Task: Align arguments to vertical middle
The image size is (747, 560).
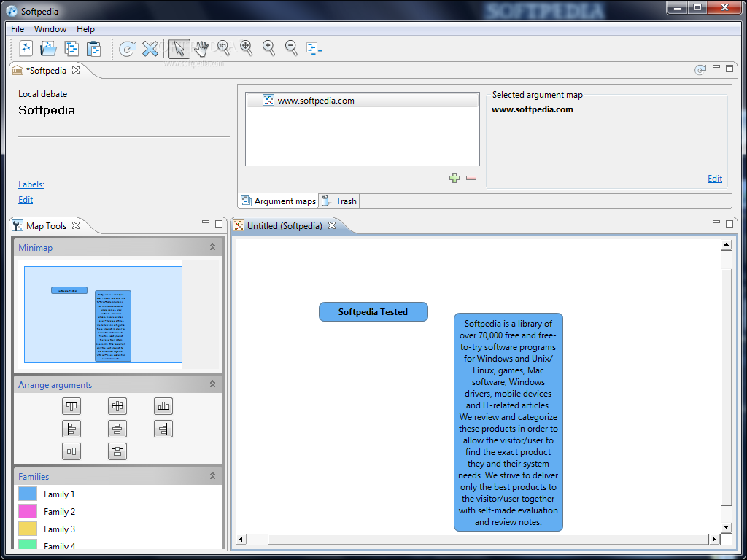Action: point(117,406)
